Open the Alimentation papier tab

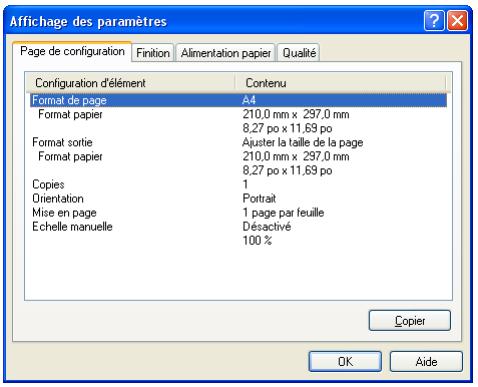[x=226, y=53]
